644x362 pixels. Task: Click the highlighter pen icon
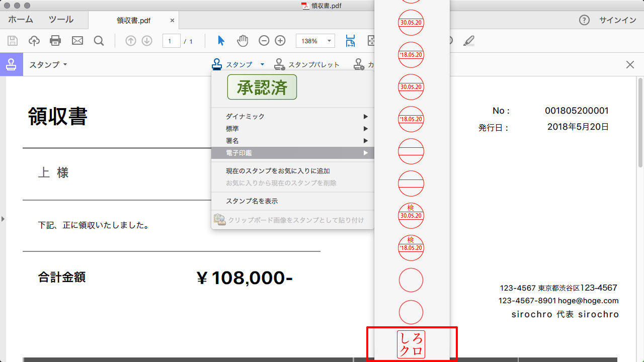(469, 41)
